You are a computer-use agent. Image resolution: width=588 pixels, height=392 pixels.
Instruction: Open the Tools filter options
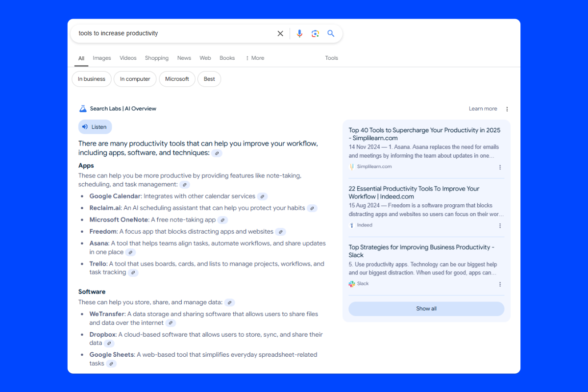coord(332,58)
